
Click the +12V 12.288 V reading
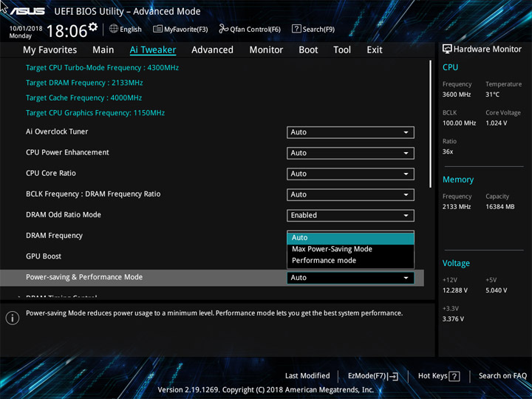(x=454, y=290)
